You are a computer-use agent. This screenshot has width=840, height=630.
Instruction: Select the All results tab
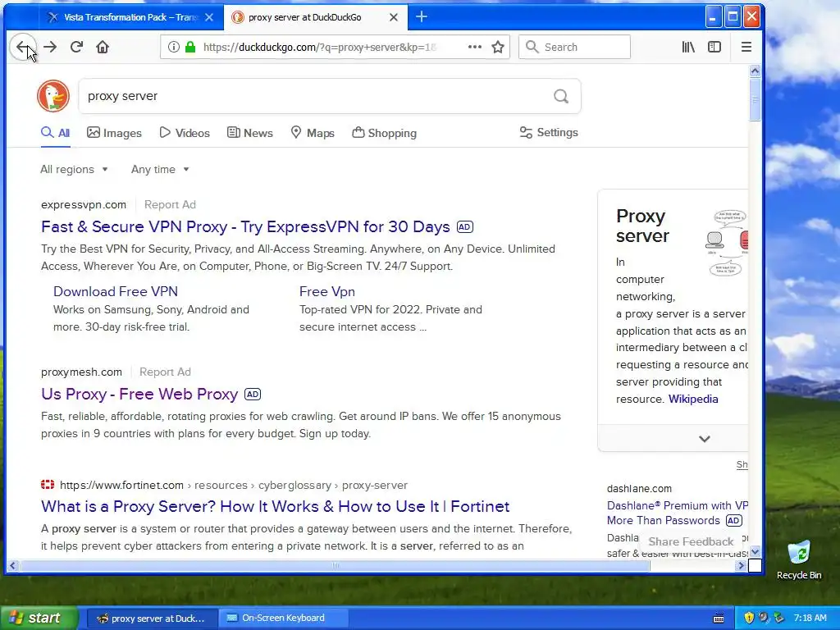(x=56, y=133)
